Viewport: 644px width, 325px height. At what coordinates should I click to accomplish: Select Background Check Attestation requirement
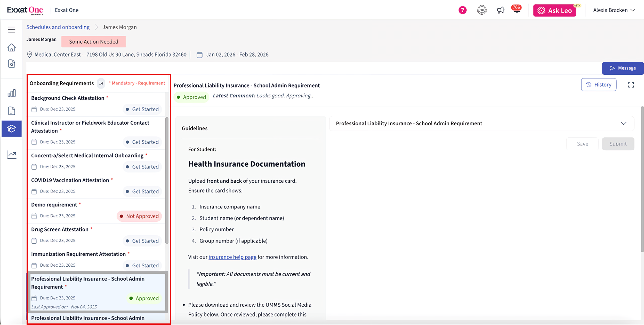coord(68,98)
